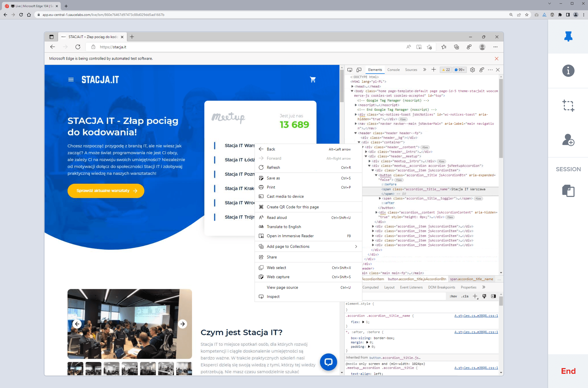Image resolution: width=588 pixels, height=388 pixels.
Task: Go to next photo with carousel right arrow
Action: 182,324
